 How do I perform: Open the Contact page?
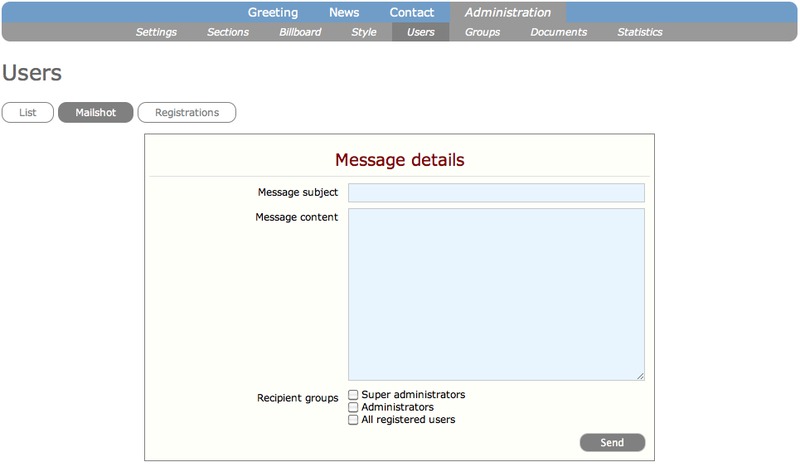coord(412,12)
